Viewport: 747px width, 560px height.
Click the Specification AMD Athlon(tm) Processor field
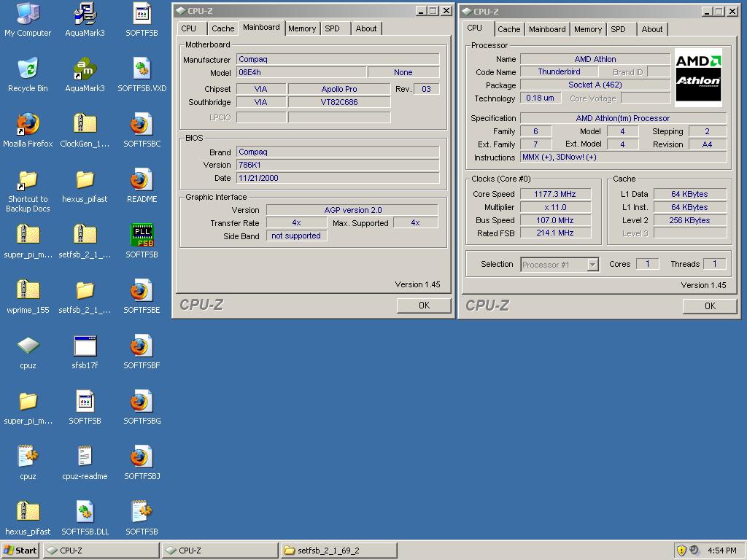point(624,118)
